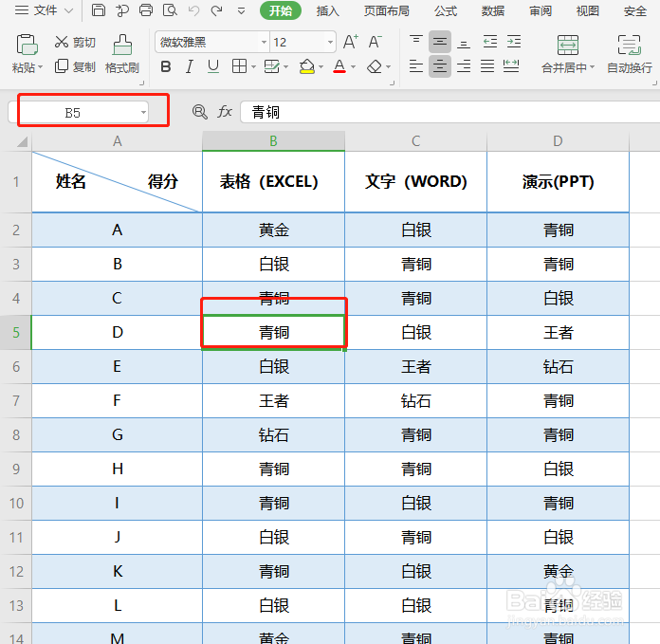The image size is (660, 644).
Task: Open the font size dropdown 12
Action: [x=330, y=42]
